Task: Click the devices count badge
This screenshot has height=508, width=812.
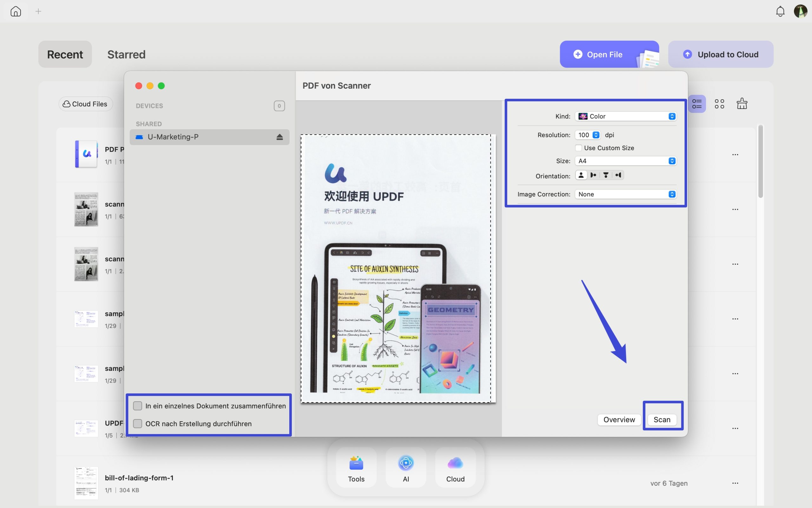Action: click(279, 106)
